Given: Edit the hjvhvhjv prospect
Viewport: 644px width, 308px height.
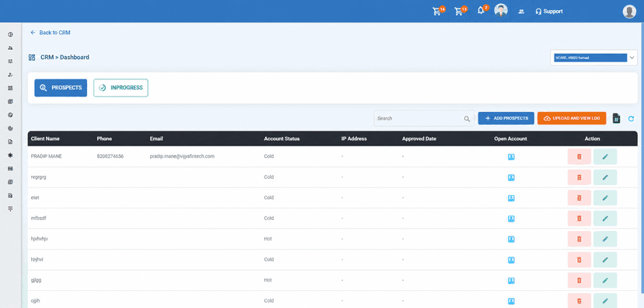Looking at the screenshot, I should (x=605, y=239).
